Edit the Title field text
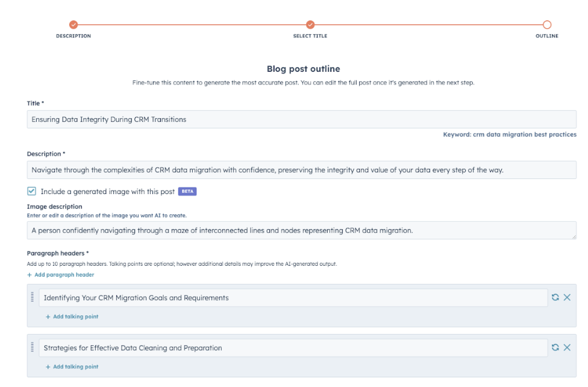The image size is (588, 387). [301, 119]
